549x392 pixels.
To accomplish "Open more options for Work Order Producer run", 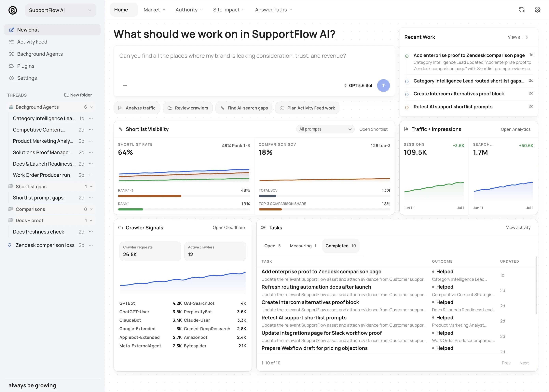I will click(x=91, y=175).
